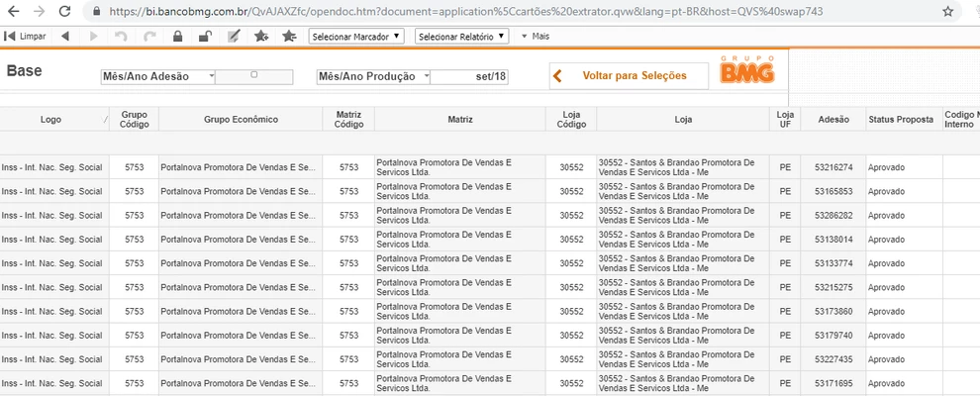Go forward one selection step
This screenshot has height=396, width=980.
(x=94, y=37)
